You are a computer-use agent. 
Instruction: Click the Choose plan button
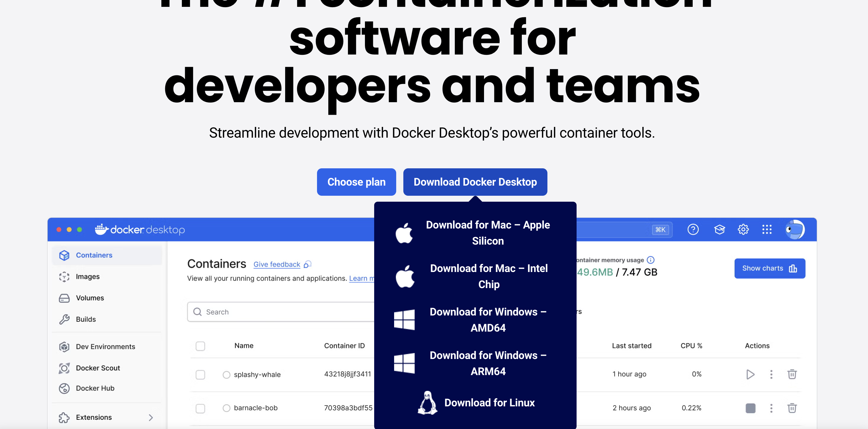click(356, 182)
